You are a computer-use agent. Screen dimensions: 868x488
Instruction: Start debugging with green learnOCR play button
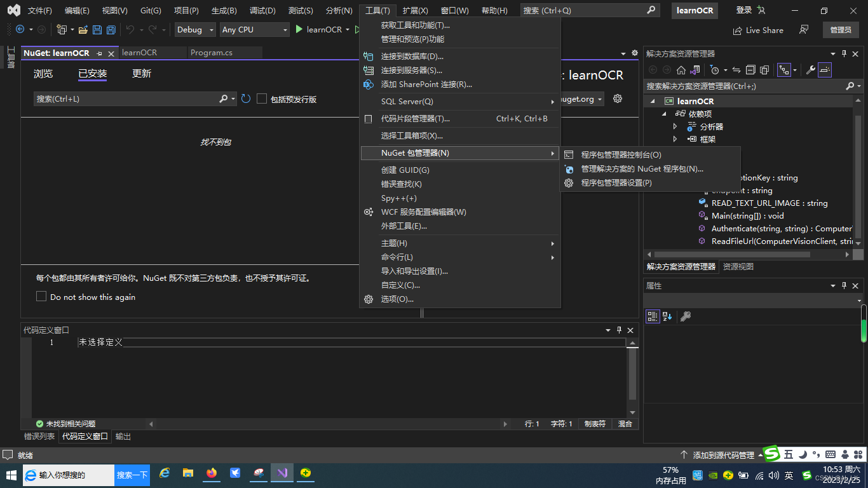[x=318, y=29]
